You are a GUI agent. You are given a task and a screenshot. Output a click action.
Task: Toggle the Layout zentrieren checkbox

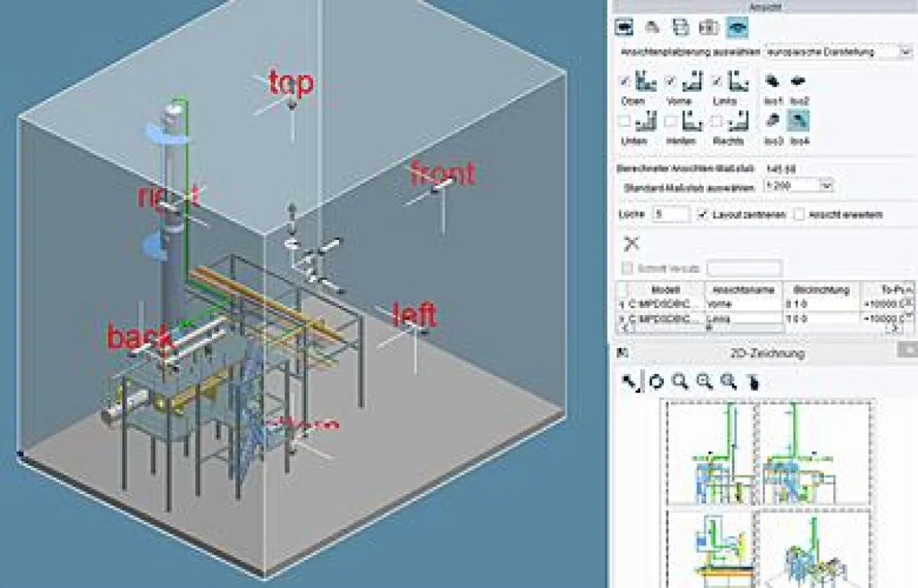click(704, 215)
